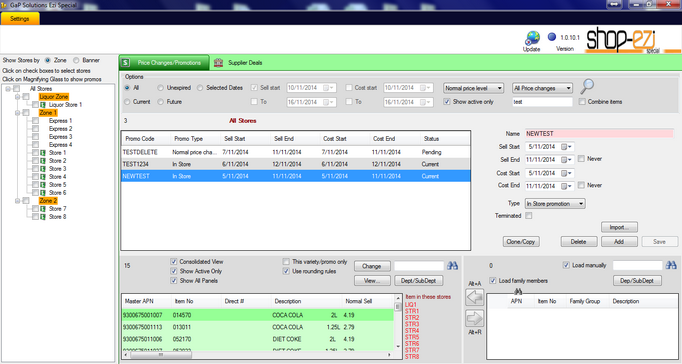Select the Zone radio button
This screenshot has height=364, width=682.
(47, 60)
